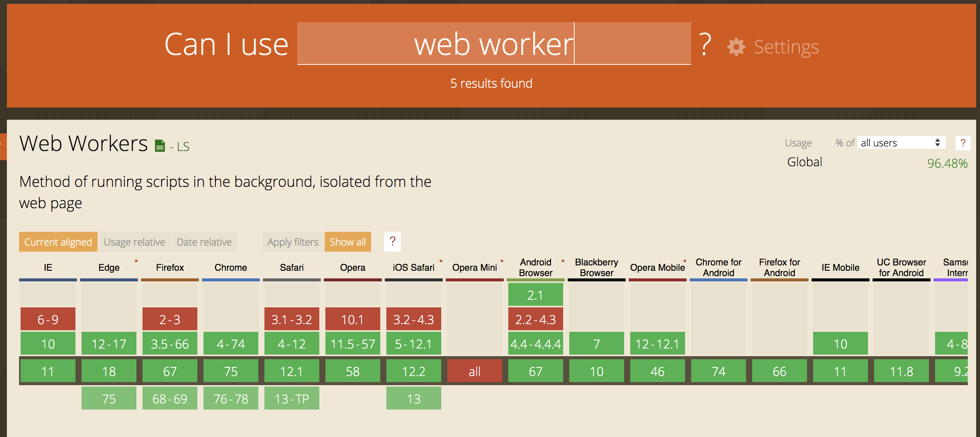Select the IE 6-9 unsupported cell
980x437 pixels.
coord(48,319)
